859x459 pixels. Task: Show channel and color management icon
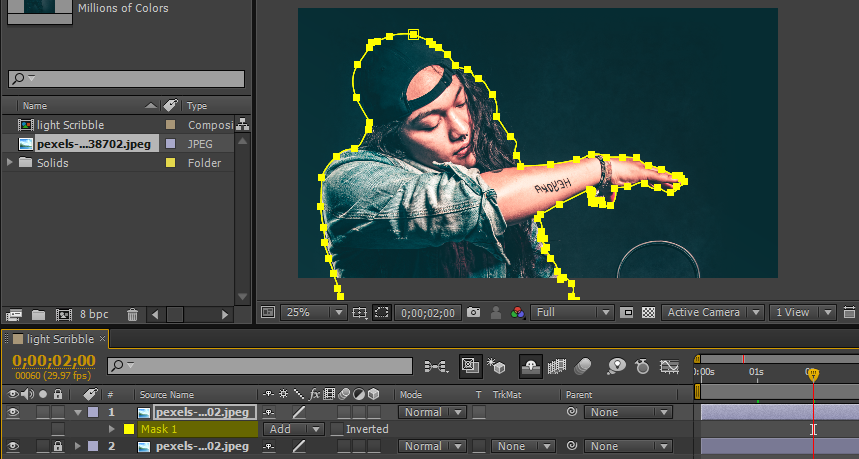[x=517, y=313]
